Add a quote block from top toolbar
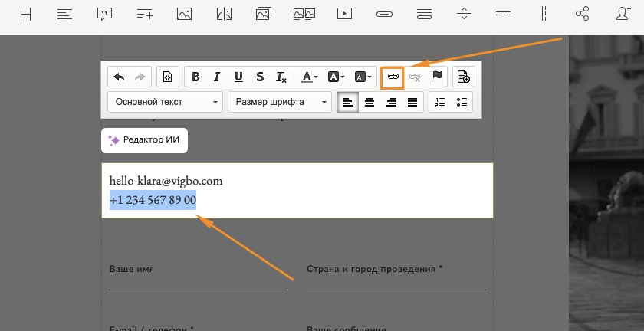The width and height of the screenshot is (644, 331). tap(105, 14)
